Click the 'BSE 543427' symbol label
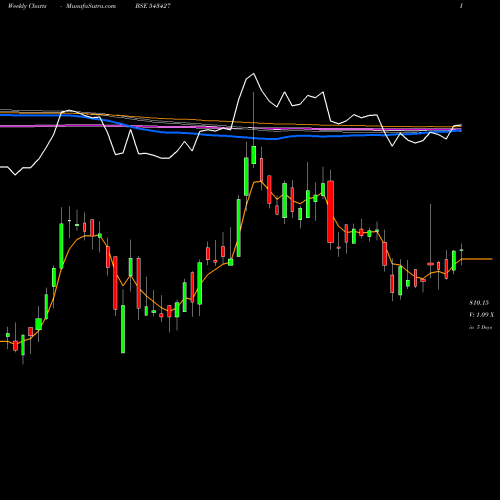500x500 pixels. [x=153, y=6]
